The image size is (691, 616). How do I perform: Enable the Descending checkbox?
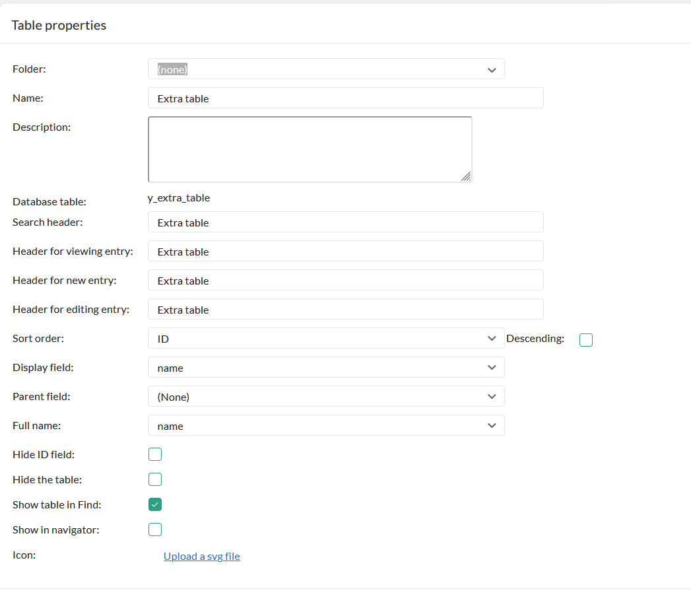(586, 340)
